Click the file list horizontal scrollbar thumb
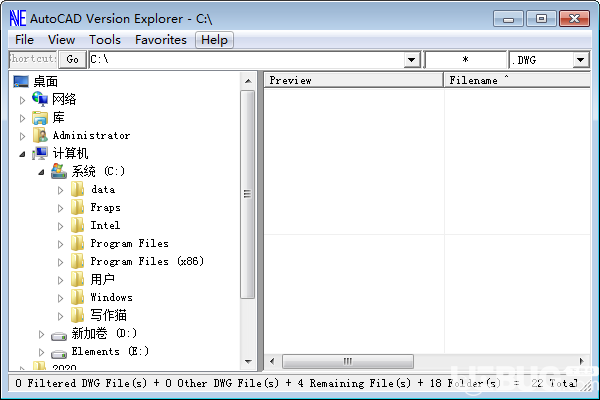This screenshot has height=400, width=600. point(347,361)
